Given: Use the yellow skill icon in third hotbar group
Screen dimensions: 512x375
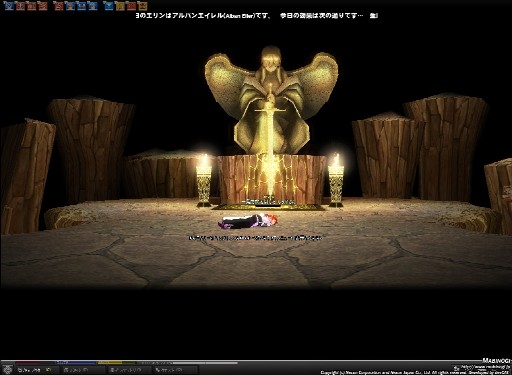Looking at the screenshot, I should tap(120, 6).
